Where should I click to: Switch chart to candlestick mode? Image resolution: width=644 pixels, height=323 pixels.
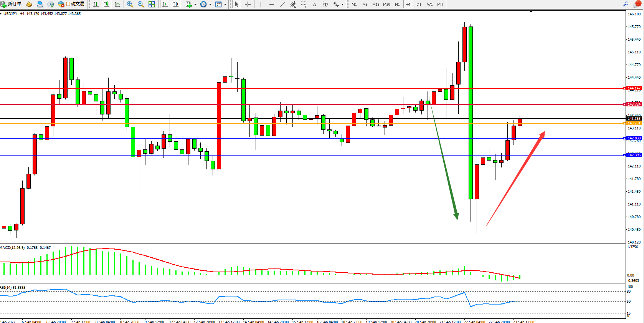[107, 4]
